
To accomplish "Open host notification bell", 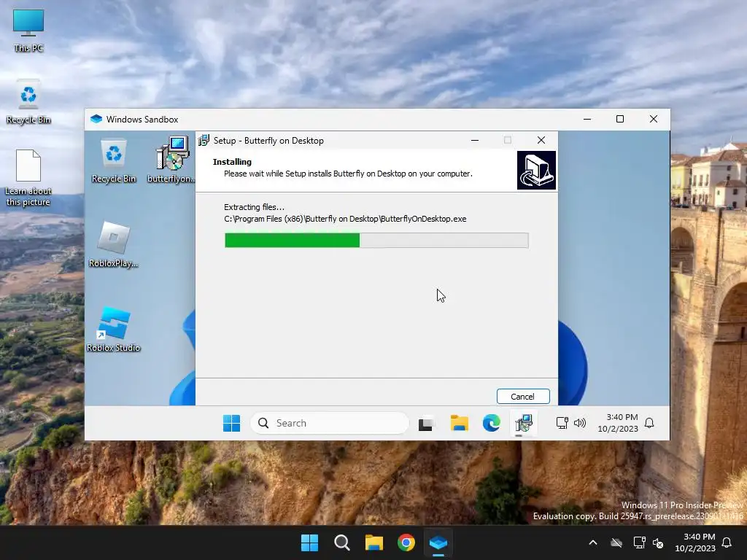I will click(727, 542).
